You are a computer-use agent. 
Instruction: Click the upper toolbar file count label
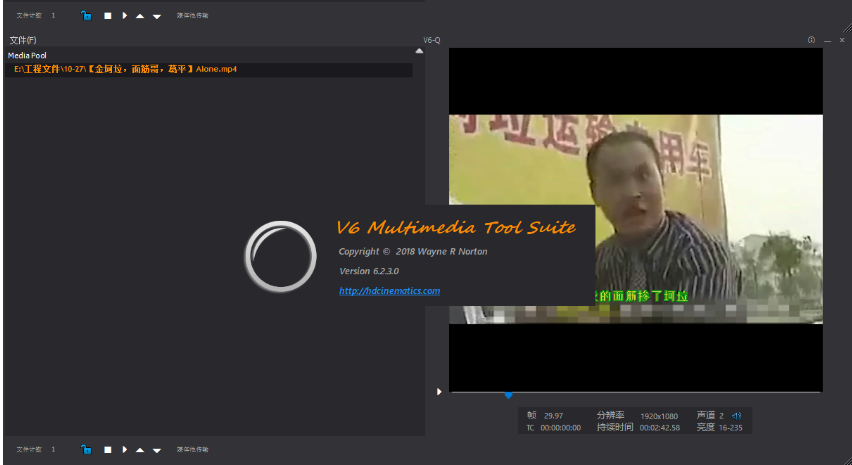(29, 16)
